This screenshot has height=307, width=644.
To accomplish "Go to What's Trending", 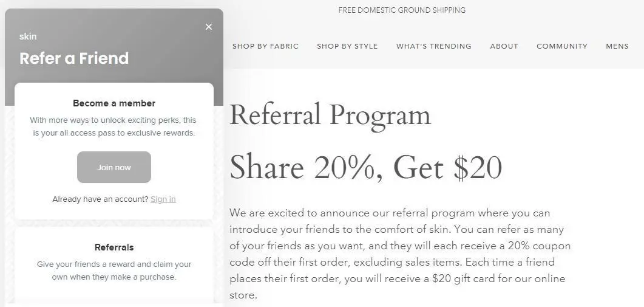I will pos(433,46).
